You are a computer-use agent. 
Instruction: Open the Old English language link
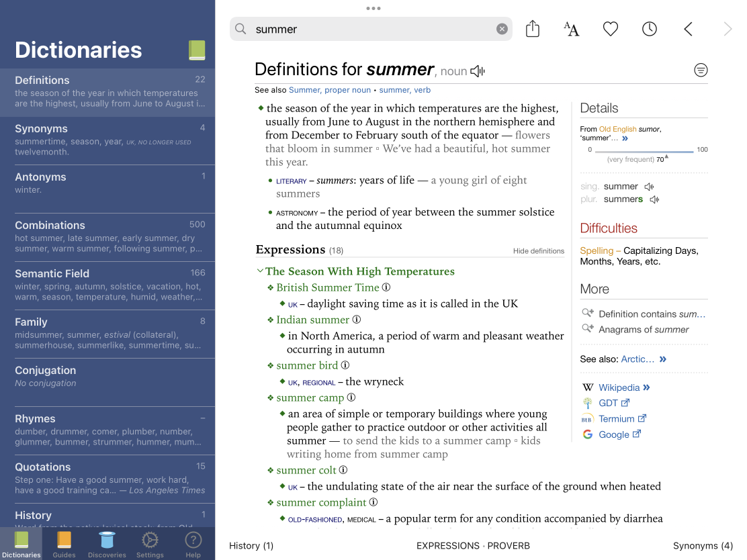[617, 129]
